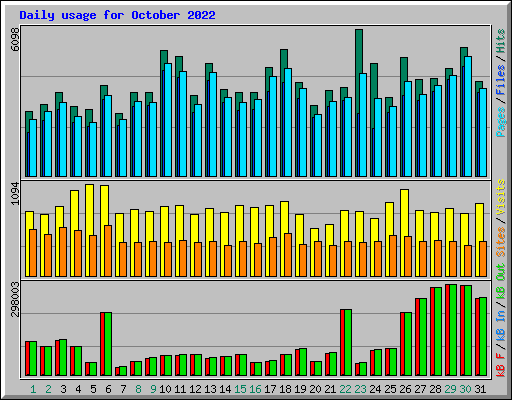Click the 'Daily usage for October 2022' title
Viewport: 512px width, 400px height.
[x=117, y=15]
